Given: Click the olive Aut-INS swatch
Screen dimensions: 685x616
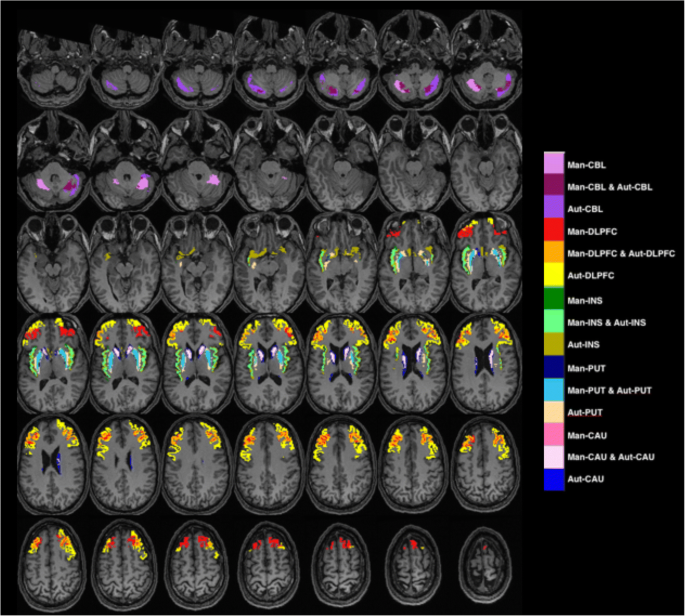Looking at the screenshot, I should (x=554, y=344).
